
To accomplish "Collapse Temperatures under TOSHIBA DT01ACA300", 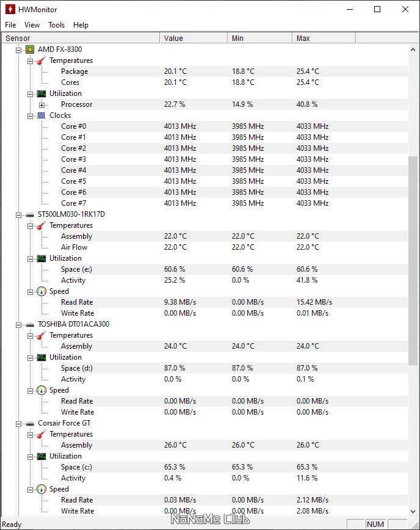I will click(x=30, y=335).
